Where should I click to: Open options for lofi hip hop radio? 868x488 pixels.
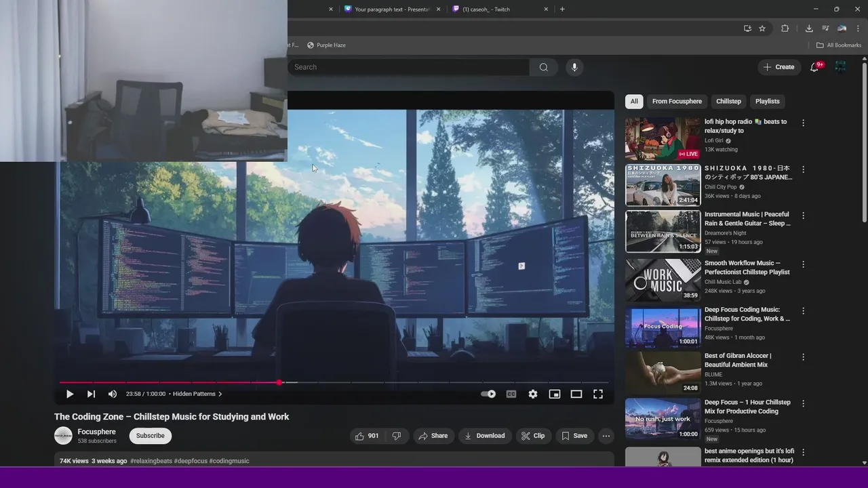[803, 123]
